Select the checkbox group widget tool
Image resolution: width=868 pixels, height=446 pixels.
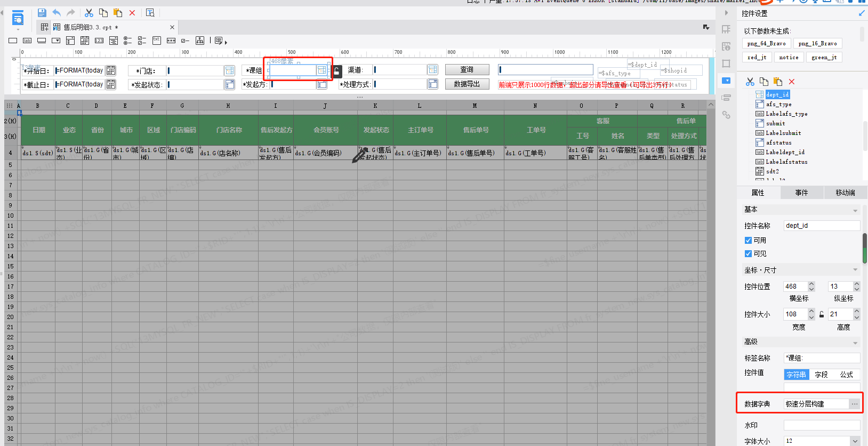click(x=142, y=41)
